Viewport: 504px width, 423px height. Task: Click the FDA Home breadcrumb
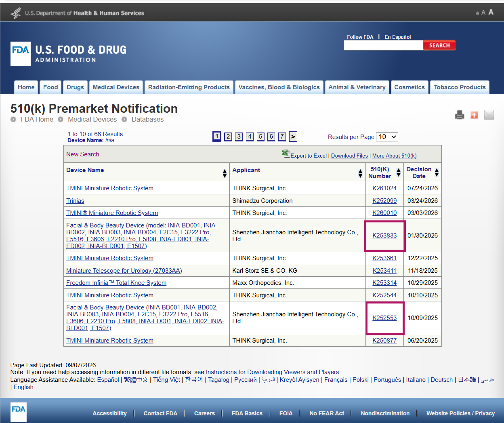click(37, 120)
